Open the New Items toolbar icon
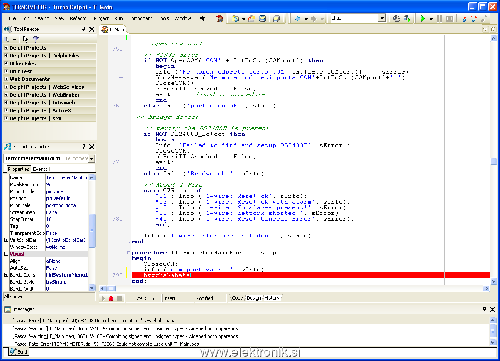Image resolution: width=500 pixels, height=361 pixels. tap(236, 19)
